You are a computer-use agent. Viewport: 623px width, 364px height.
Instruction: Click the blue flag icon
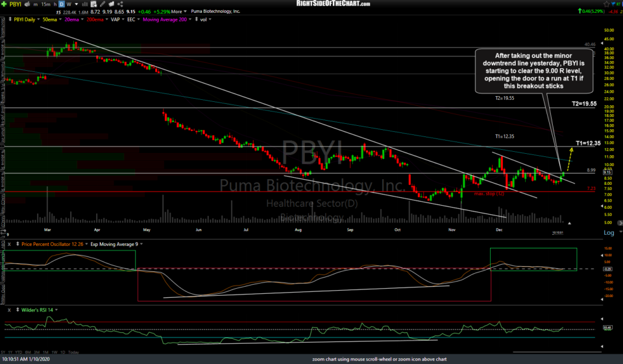coord(614,4)
